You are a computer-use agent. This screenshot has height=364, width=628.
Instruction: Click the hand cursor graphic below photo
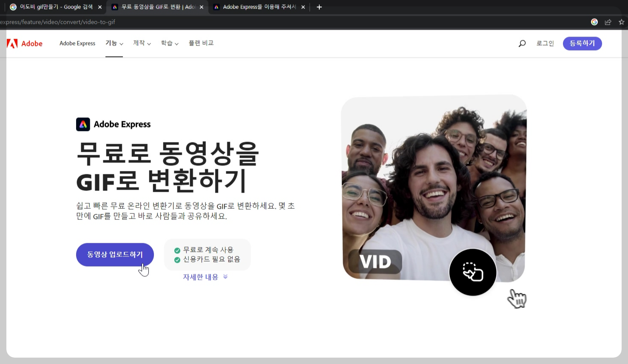[517, 299]
